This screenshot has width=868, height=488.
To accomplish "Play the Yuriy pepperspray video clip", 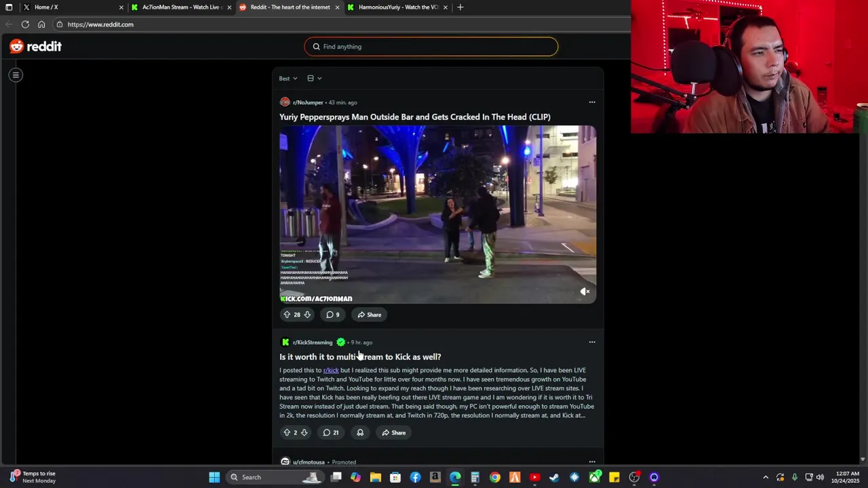I will [438, 214].
